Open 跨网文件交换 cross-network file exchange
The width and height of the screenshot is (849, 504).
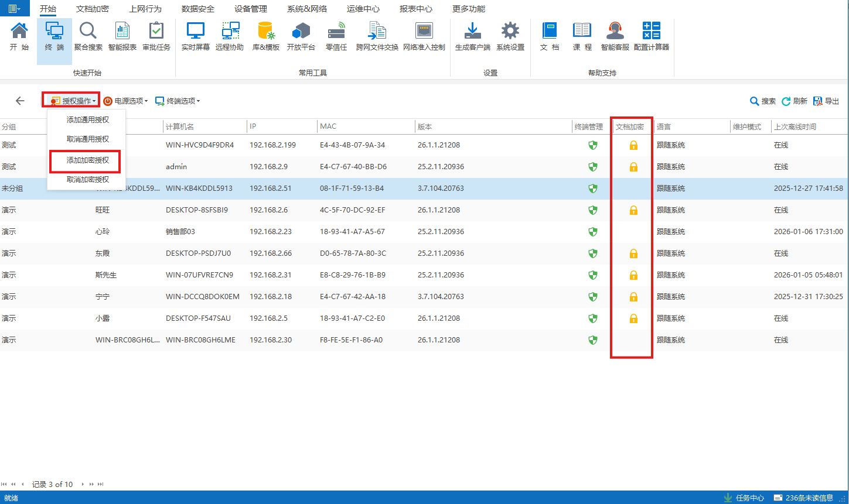point(377,36)
